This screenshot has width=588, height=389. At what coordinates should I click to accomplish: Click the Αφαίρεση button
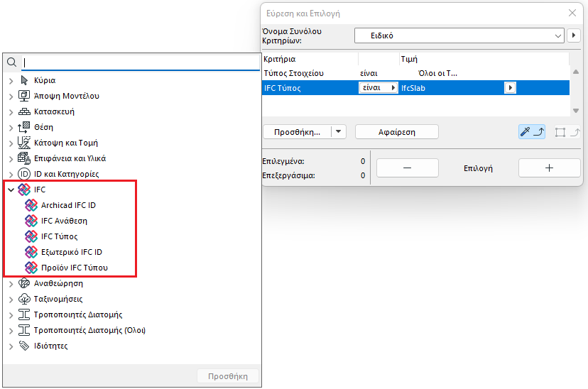(x=397, y=131)
